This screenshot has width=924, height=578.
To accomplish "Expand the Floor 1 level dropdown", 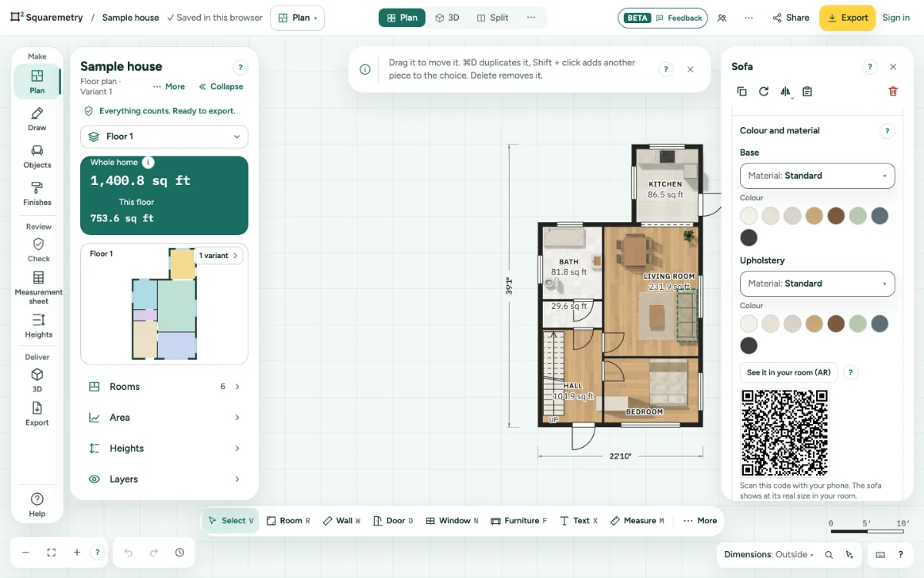I will tap(164, 136).
